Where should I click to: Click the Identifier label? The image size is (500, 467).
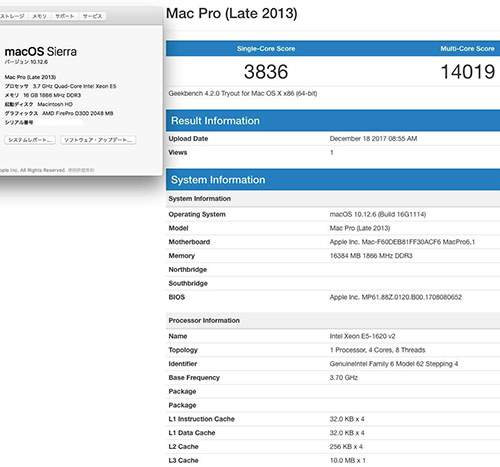183,364
